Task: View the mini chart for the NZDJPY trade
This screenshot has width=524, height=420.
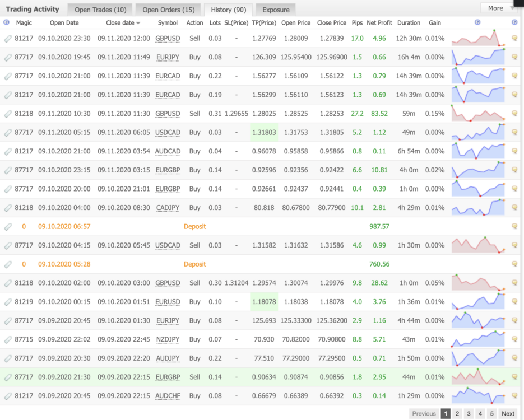Action: click(x=478, y=339)
